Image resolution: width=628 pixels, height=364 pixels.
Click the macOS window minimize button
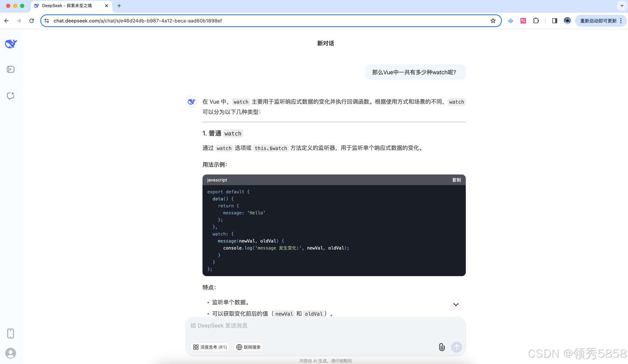point(15,6)
